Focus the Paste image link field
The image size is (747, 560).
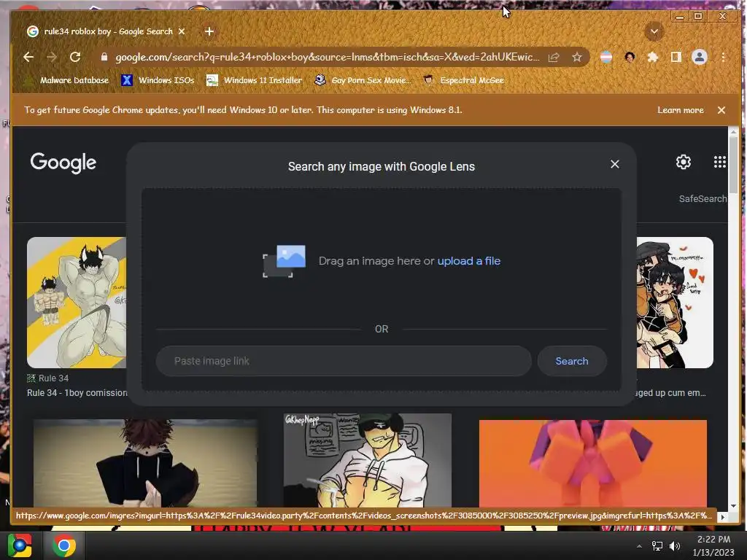344,361
